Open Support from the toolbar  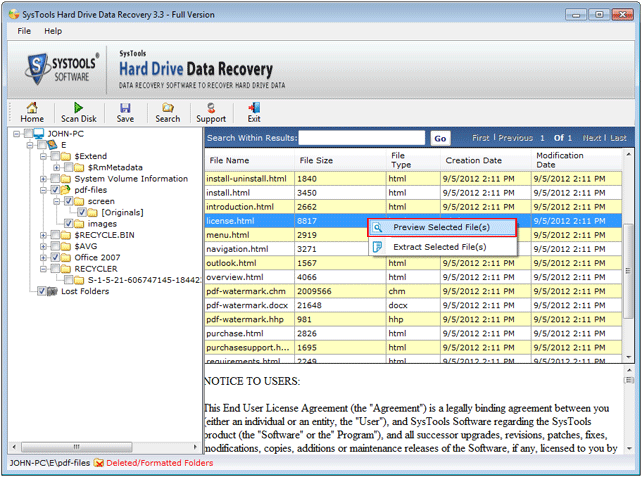211,113
